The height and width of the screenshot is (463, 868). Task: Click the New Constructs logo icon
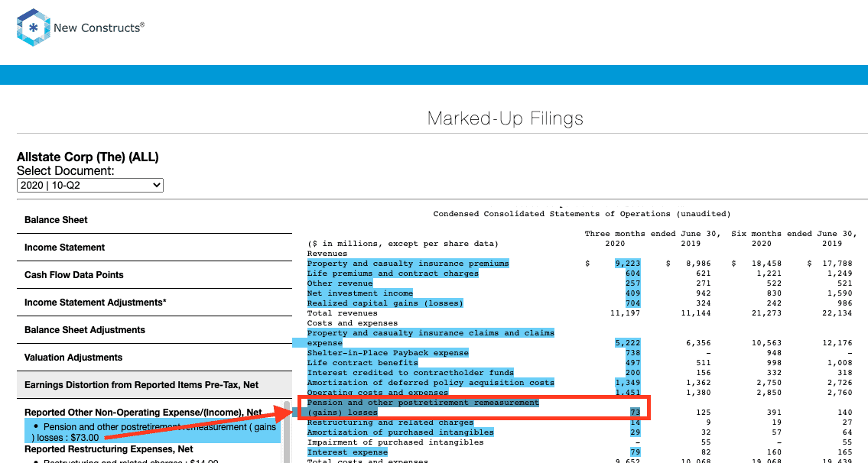tap(33, 27)
